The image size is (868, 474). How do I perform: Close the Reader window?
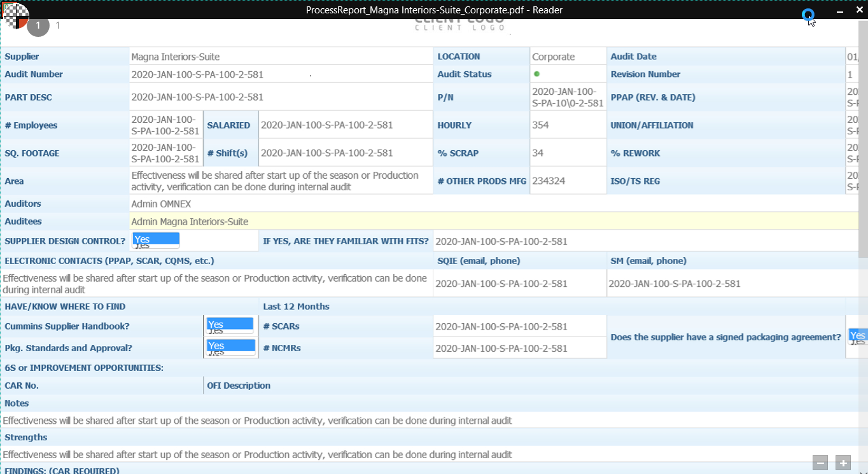pos(858,10)
